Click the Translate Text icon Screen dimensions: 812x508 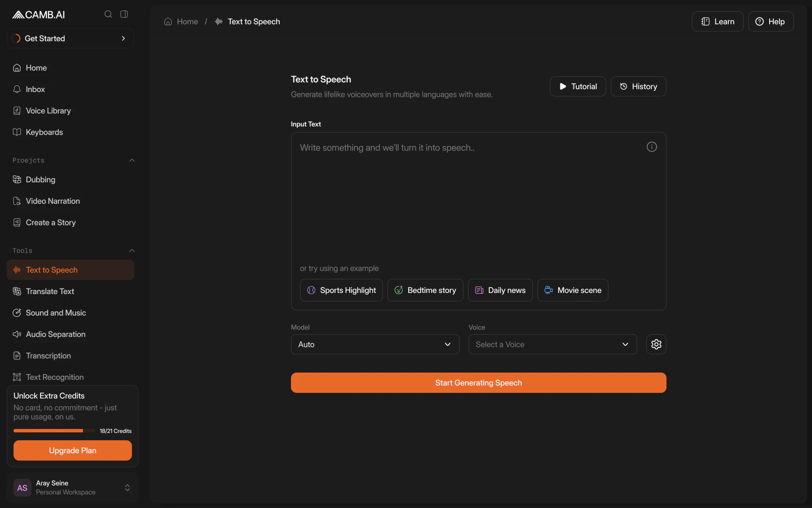tap(17, 291)
